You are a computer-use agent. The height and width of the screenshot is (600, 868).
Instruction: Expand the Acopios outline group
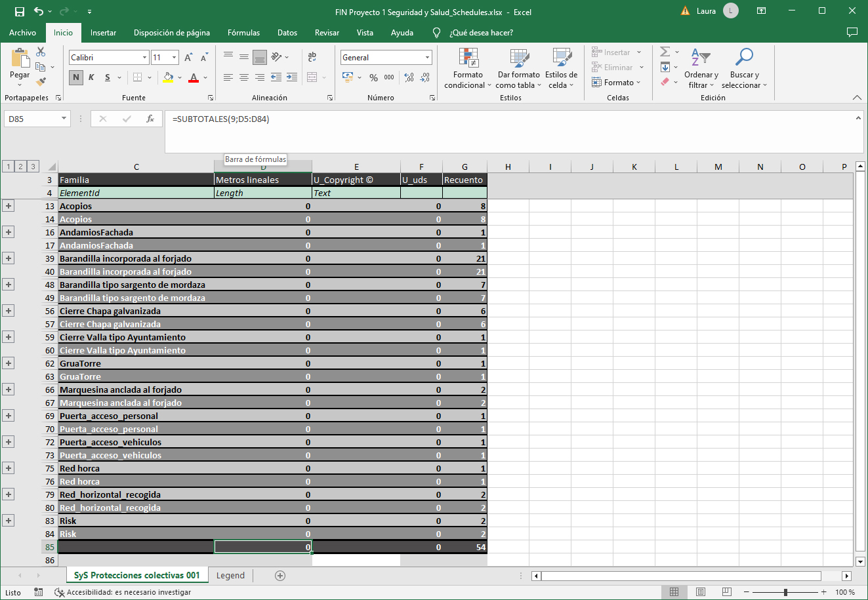[x=9, y=206]
